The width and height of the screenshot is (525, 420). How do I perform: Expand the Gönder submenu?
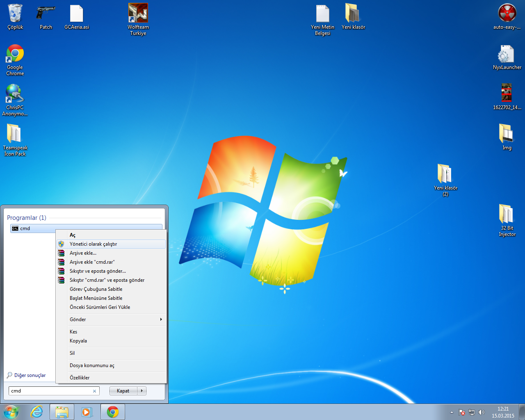(x=111, y=320)
